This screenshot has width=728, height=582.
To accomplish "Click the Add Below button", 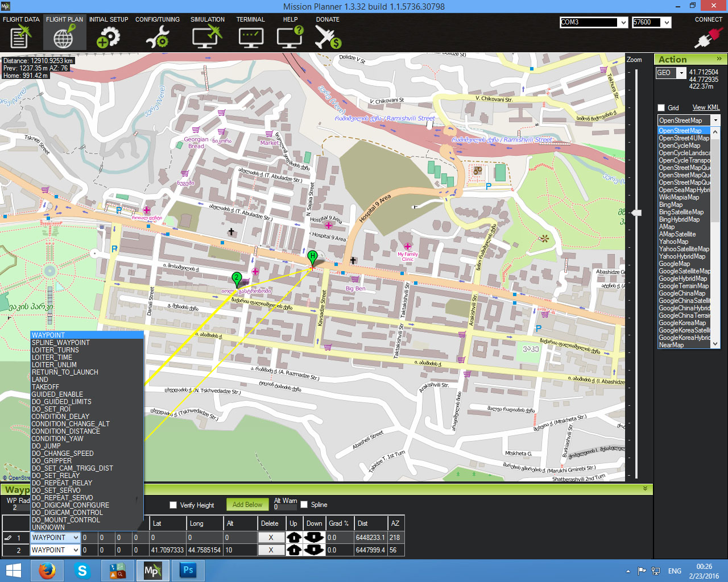I will (x=247, y=505).
